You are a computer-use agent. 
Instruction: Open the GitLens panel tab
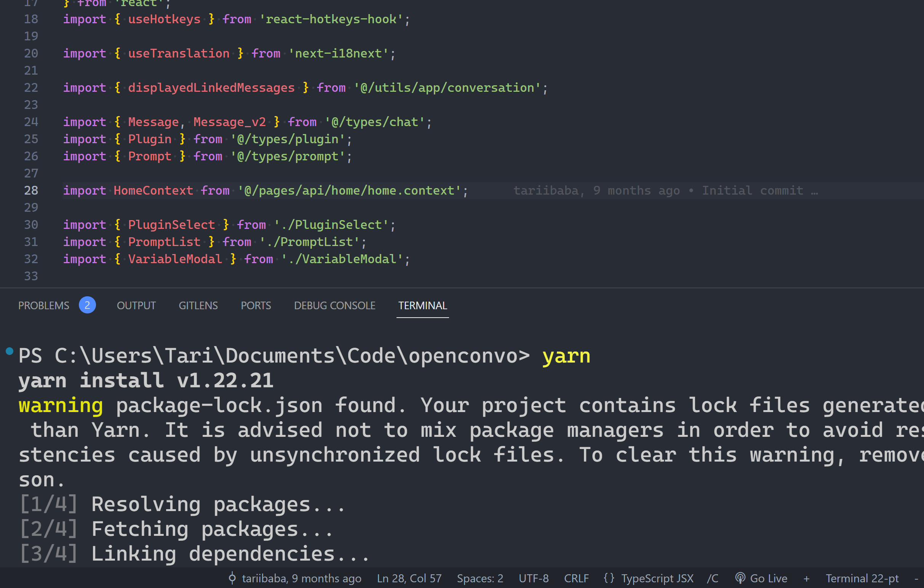[198, 305]
